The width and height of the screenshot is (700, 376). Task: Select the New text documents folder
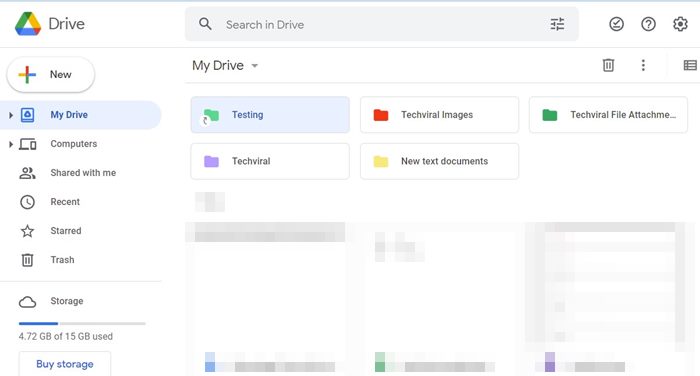pyautogui.click(x=439, y=161)
